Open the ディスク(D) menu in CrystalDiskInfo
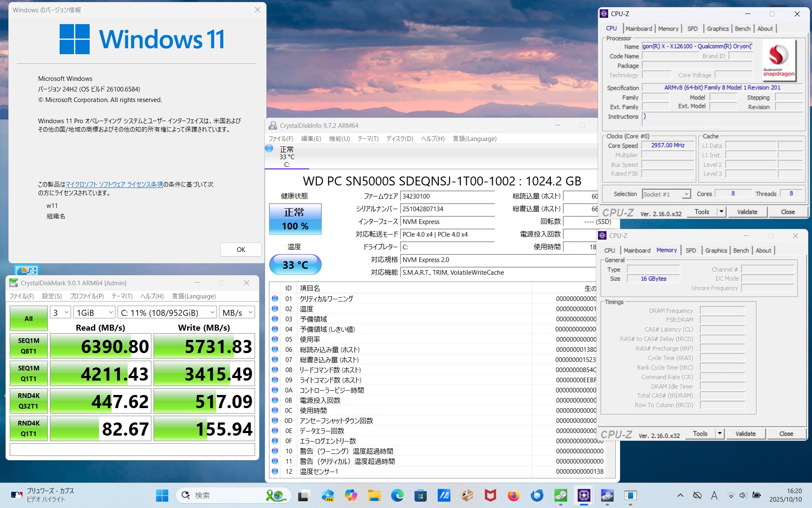812x508 pixels. pyautogui.click(x=400, y=138)
